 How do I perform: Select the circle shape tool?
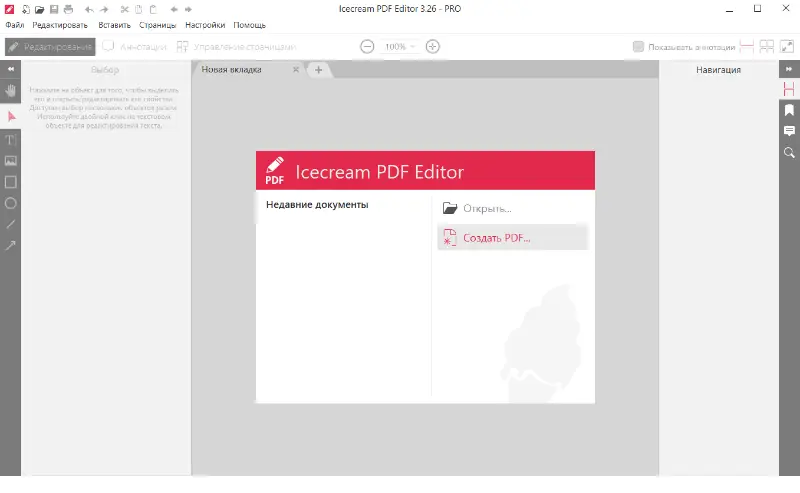[x=11, y=203]
